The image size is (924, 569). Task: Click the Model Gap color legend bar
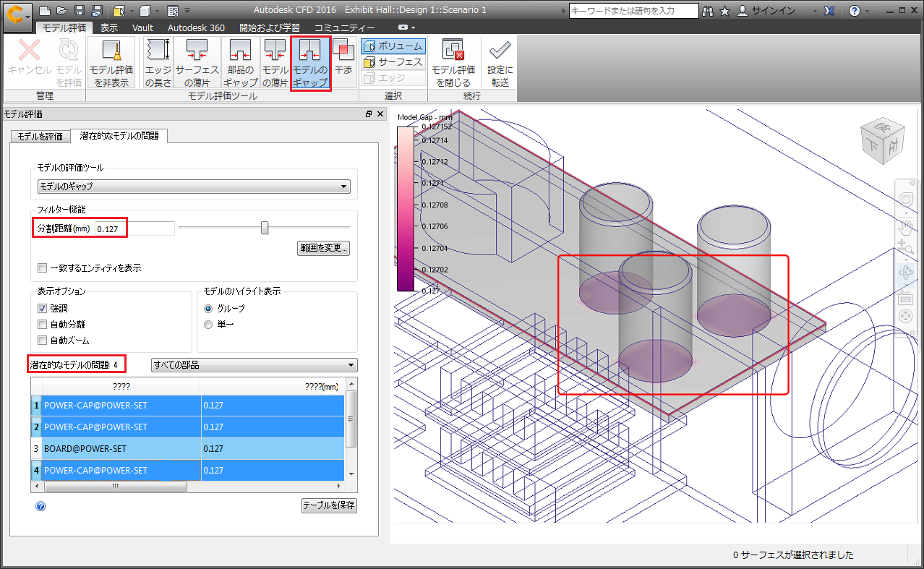[406, 208]
